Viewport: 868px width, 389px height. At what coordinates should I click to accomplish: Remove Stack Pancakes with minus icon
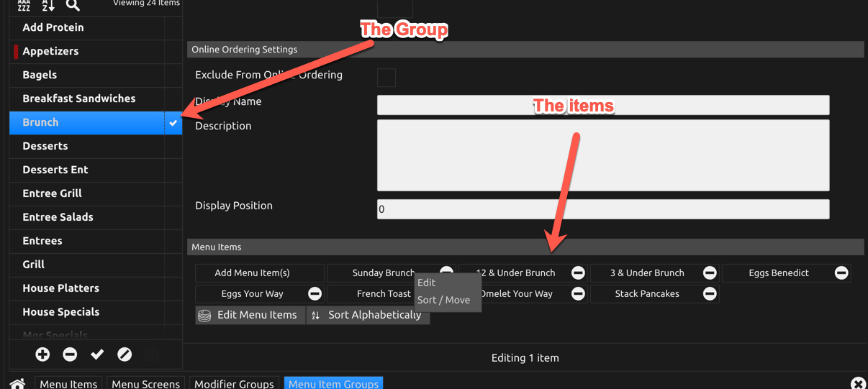pyautogui.click(x=710, y=294)
